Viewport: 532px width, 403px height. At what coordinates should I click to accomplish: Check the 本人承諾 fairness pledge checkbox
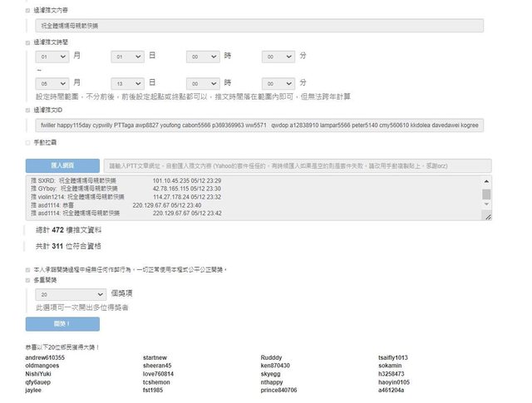coord(28,269)
